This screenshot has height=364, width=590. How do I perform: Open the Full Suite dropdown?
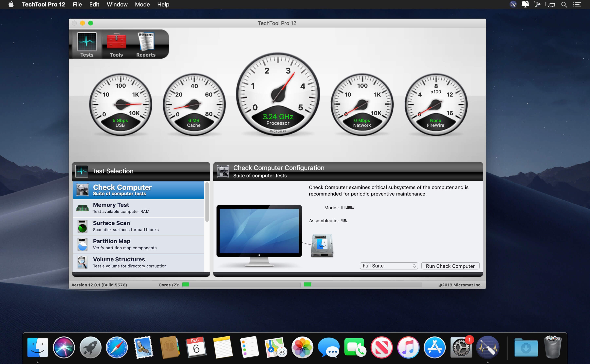point(389,266)
